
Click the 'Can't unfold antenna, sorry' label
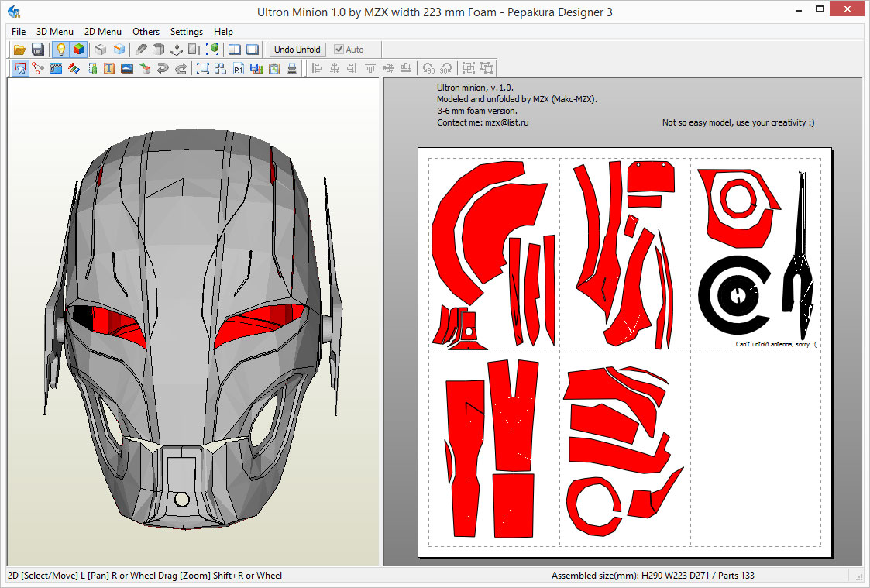coord(775,344)
